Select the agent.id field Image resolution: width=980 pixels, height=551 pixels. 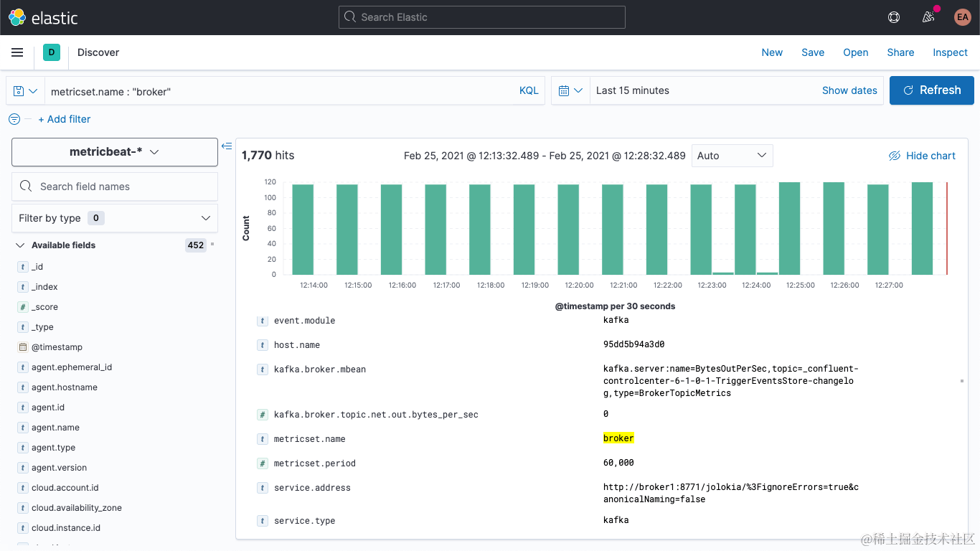pos(48,408)
